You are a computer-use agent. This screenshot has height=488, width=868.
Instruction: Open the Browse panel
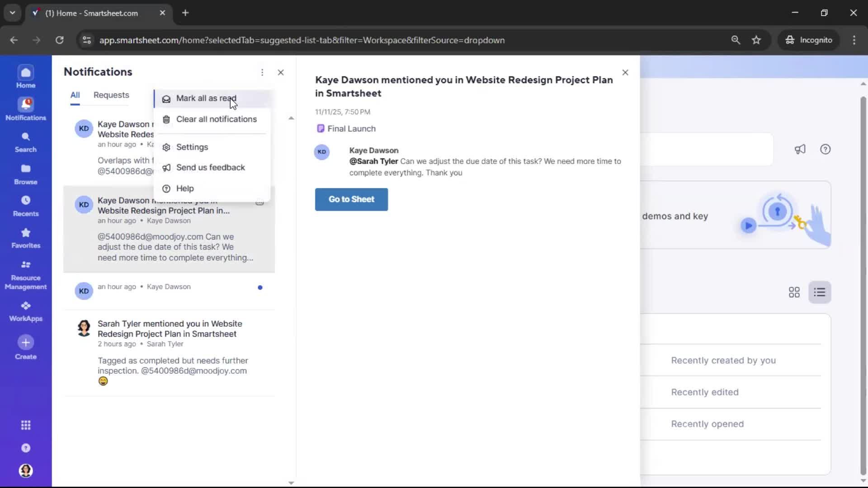pos(25,174)
